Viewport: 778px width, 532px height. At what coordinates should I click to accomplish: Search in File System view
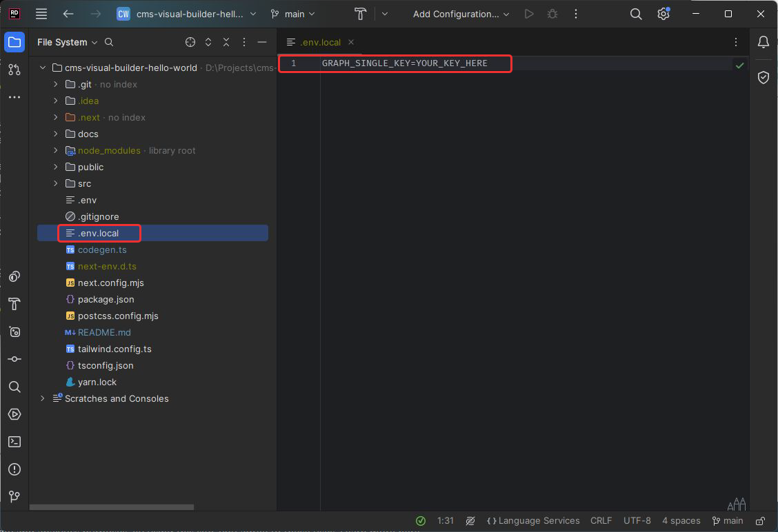tap(109, 42)
